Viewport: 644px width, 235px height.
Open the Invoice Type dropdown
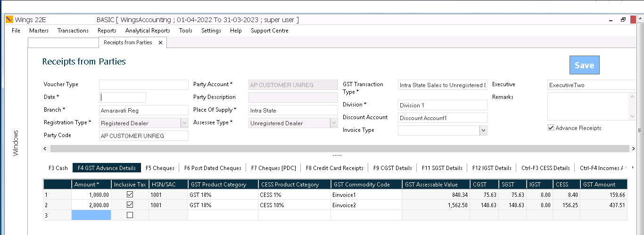tap(483, 130)
